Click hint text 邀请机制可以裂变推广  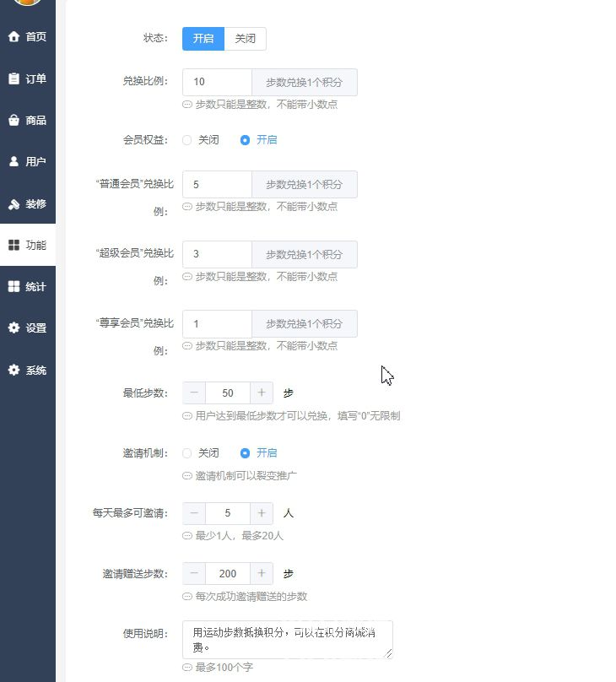coord(246,476)
